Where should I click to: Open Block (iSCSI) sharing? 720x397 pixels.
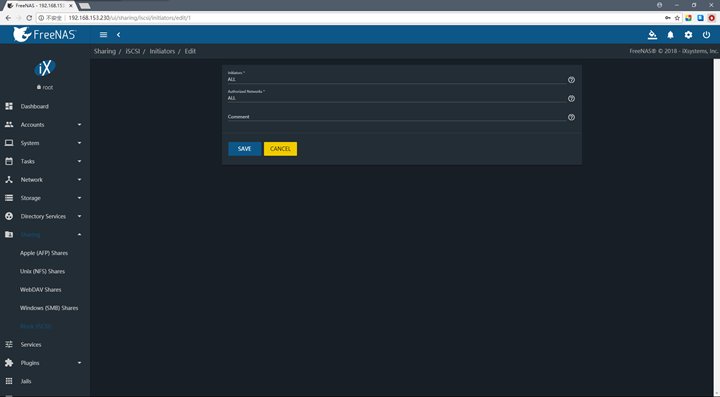coord(35,326)
